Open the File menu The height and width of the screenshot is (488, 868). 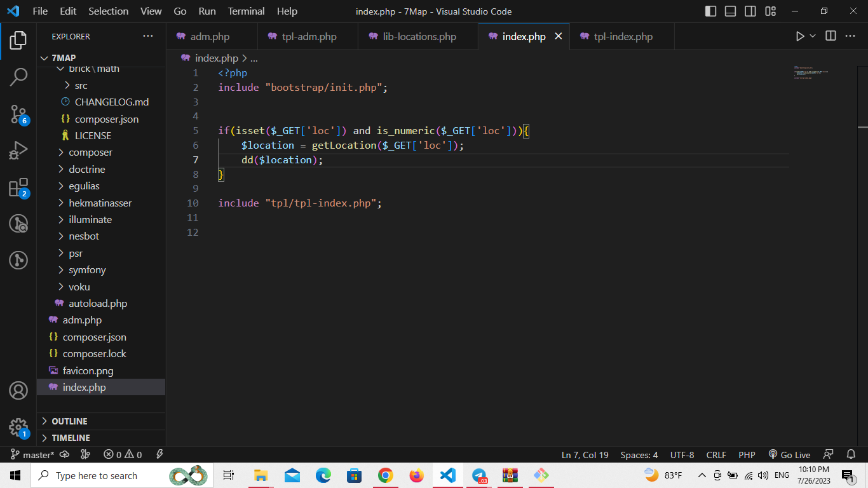click(39, 11)
